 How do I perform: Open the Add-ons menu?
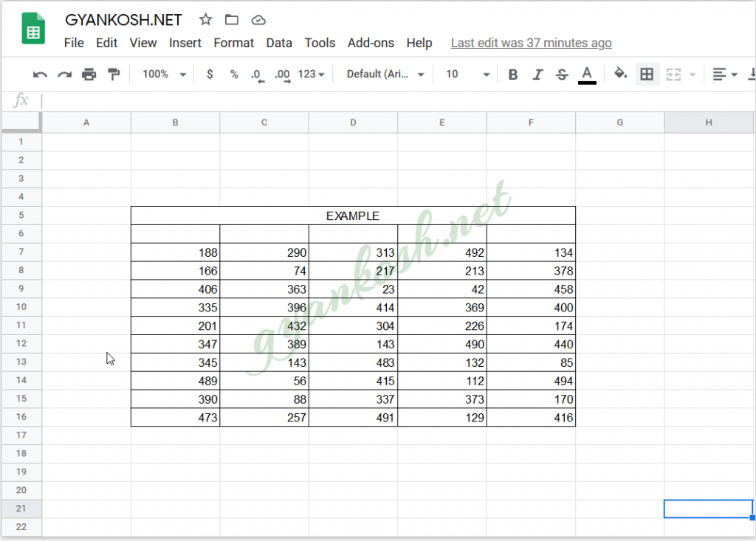coord(371,43)
